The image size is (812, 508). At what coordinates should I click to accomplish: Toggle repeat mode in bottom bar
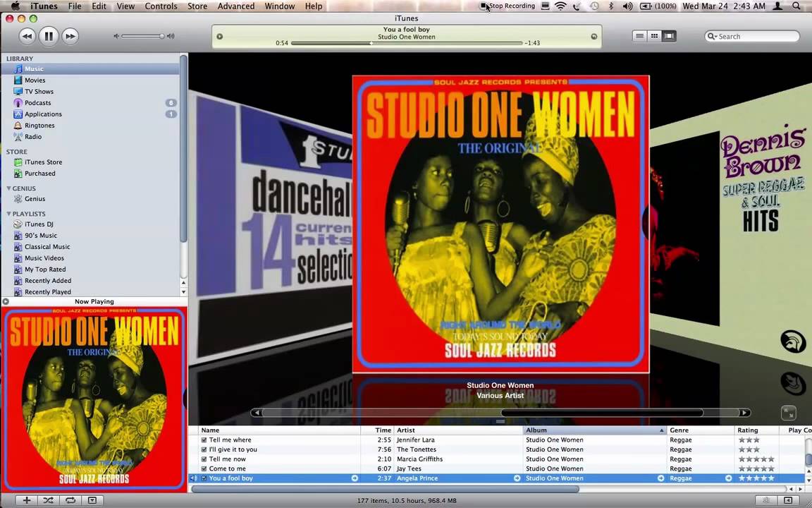[70, 500]
